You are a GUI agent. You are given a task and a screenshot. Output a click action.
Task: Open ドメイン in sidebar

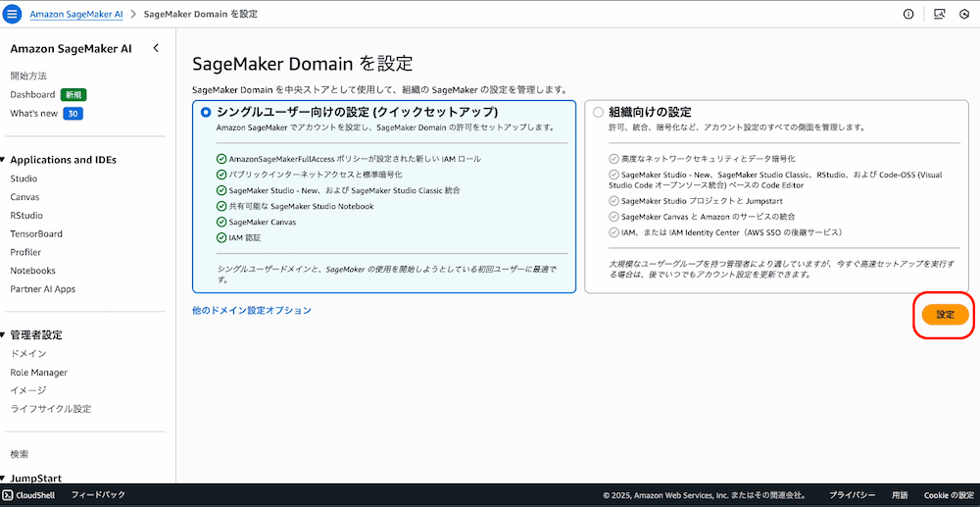point(28,354)
